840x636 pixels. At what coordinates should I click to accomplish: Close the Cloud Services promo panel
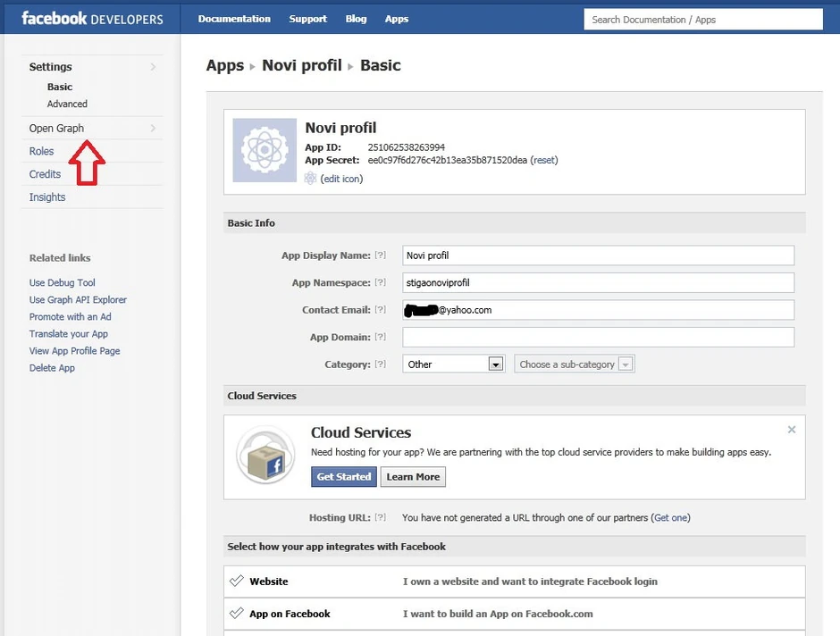(791, 430)
